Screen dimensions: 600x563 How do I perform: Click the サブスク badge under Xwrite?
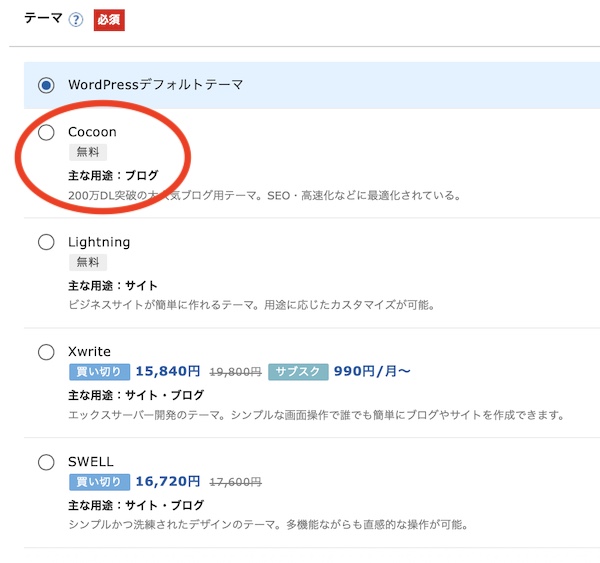(x=298, y=372)
